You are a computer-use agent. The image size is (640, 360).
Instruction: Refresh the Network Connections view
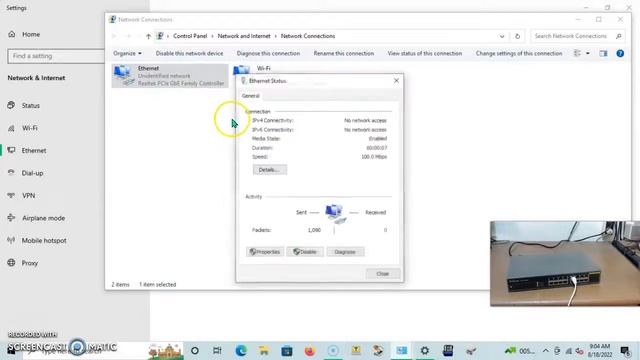517,36
